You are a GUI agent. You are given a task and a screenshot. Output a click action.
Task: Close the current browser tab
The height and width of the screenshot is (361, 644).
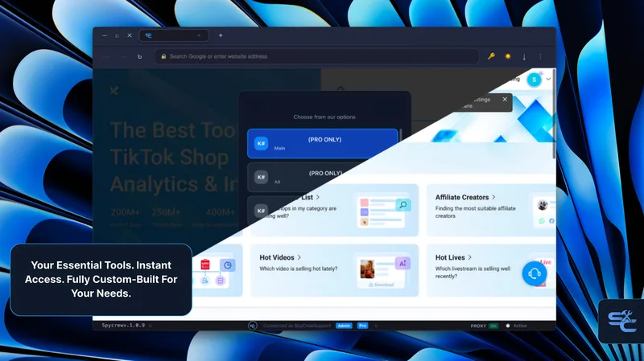(199, 35)
